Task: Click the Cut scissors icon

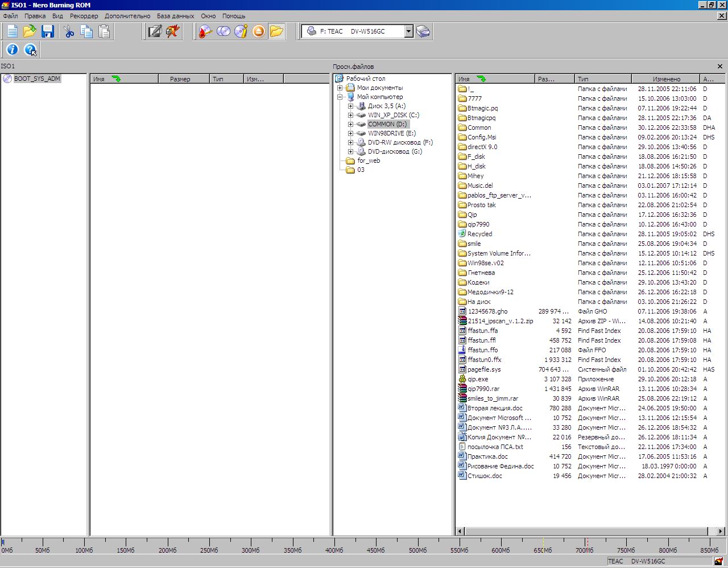Action: pos(69,31)
